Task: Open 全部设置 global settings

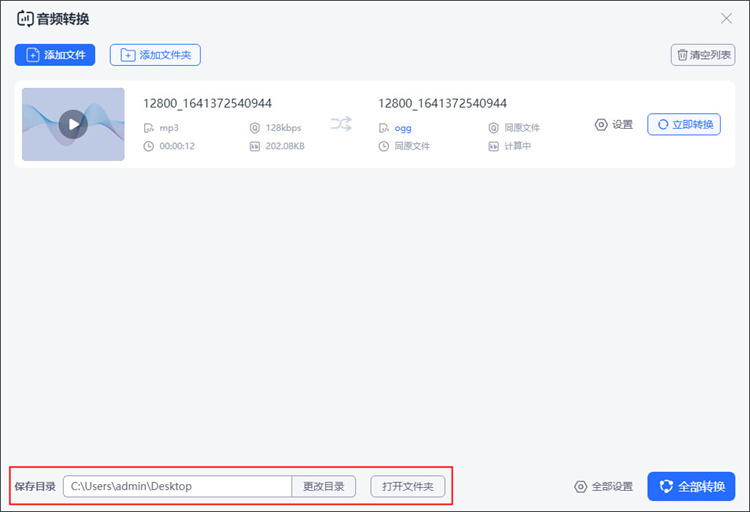Action: pos(604,487)
